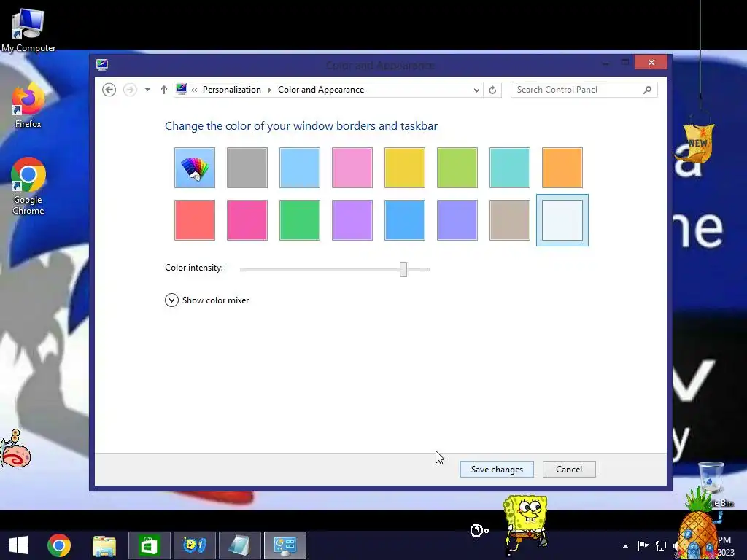Viewport: 747px width, 560px height.
Task: Open the recent locations dropdown
Action: [x=147, y=90]
